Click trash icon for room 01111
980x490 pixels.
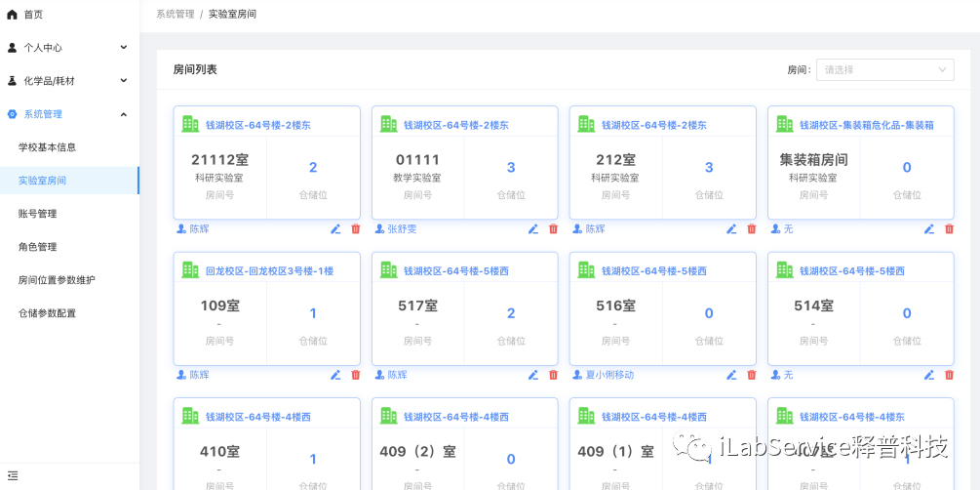(553, 229)
